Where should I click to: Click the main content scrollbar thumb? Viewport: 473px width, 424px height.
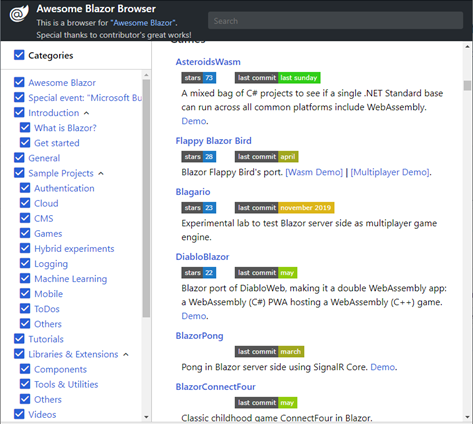467,85
